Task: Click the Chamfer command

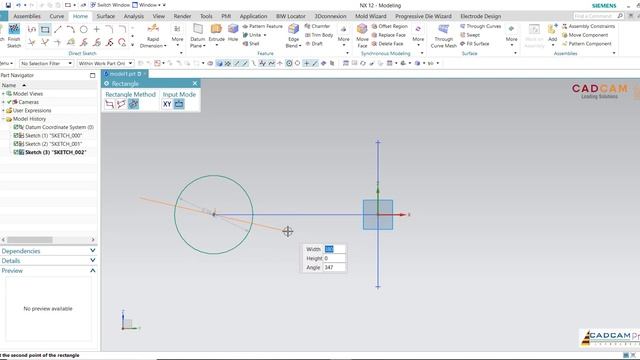Action: click(317, 26)
